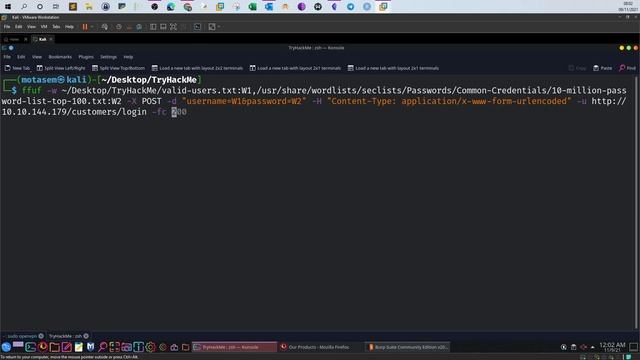Click VMware full screen icon
The height and width of the screenshot is (360, 640).
click(173, 27)
